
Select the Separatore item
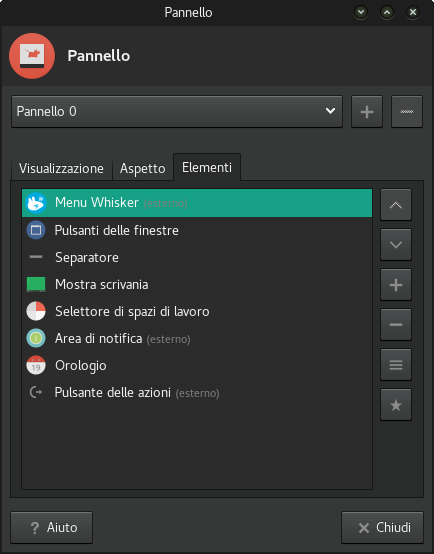197,257
